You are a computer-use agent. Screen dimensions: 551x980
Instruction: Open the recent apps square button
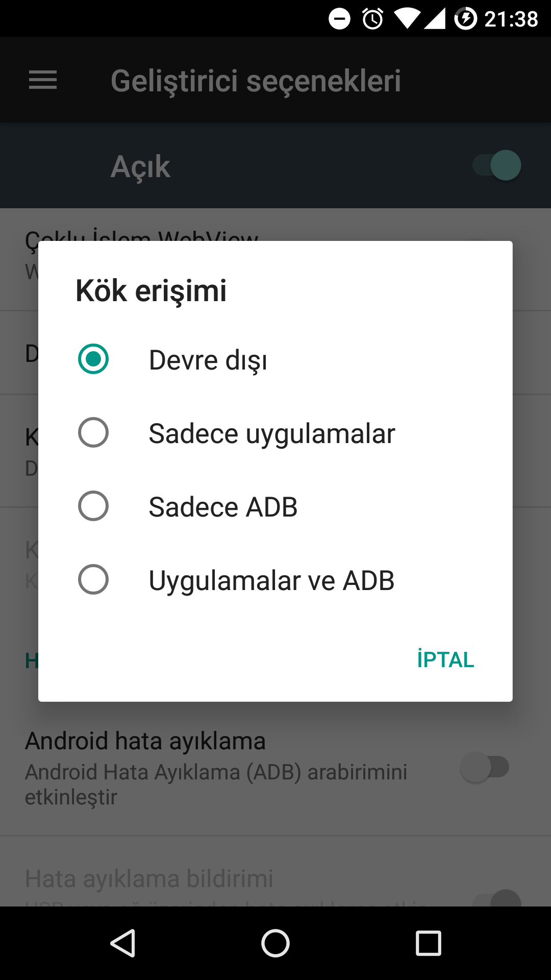tap(429, 943)
